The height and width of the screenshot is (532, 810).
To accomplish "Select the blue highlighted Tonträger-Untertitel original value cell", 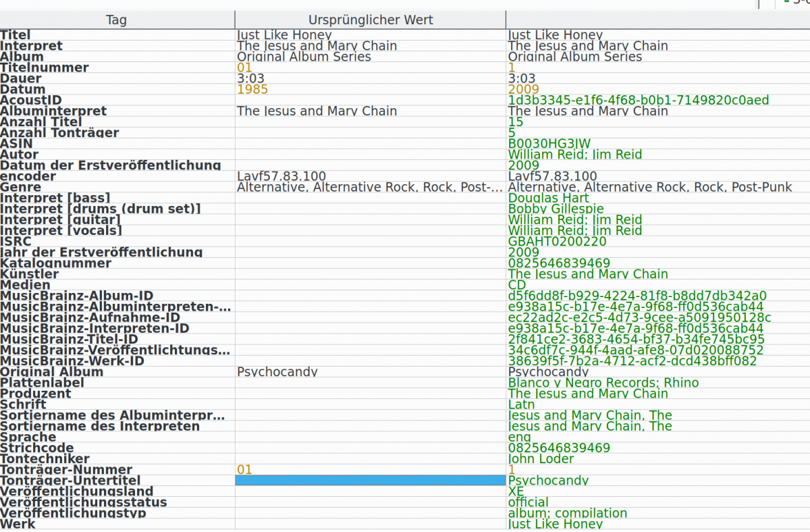I will point(370,480).
